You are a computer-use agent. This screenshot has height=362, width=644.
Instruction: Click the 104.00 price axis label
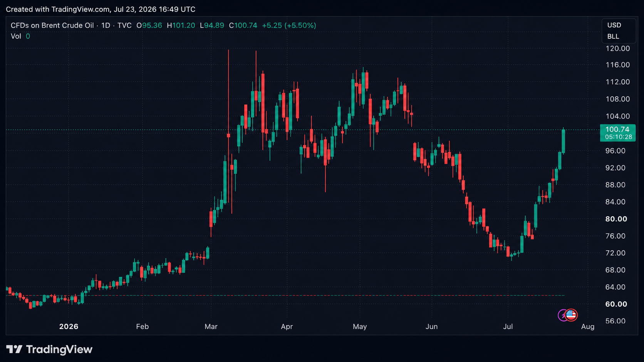coord(618,116)
